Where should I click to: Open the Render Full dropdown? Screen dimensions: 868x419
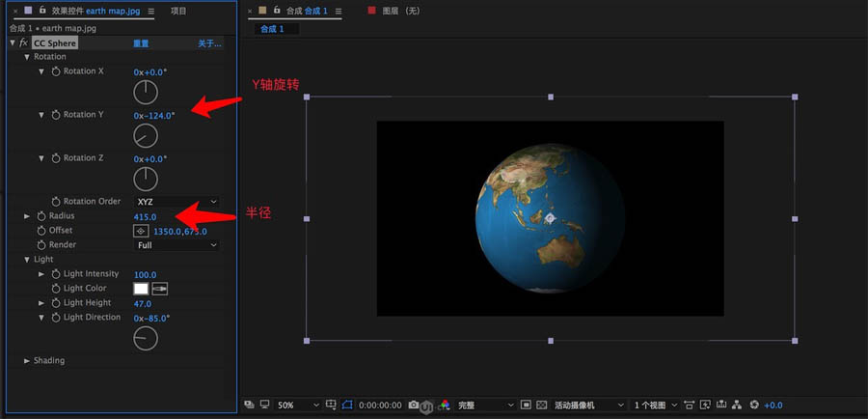(176, 245)
